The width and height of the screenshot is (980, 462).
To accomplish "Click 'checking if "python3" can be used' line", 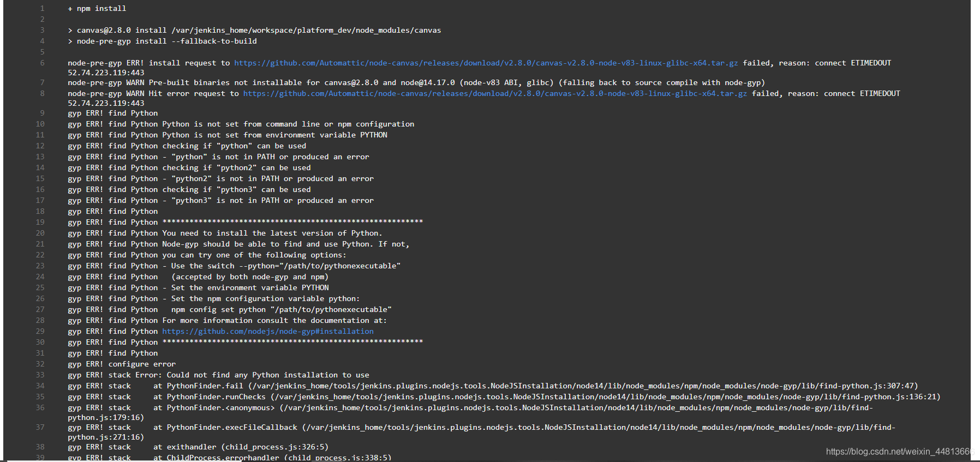I will [x=236, y=189].
